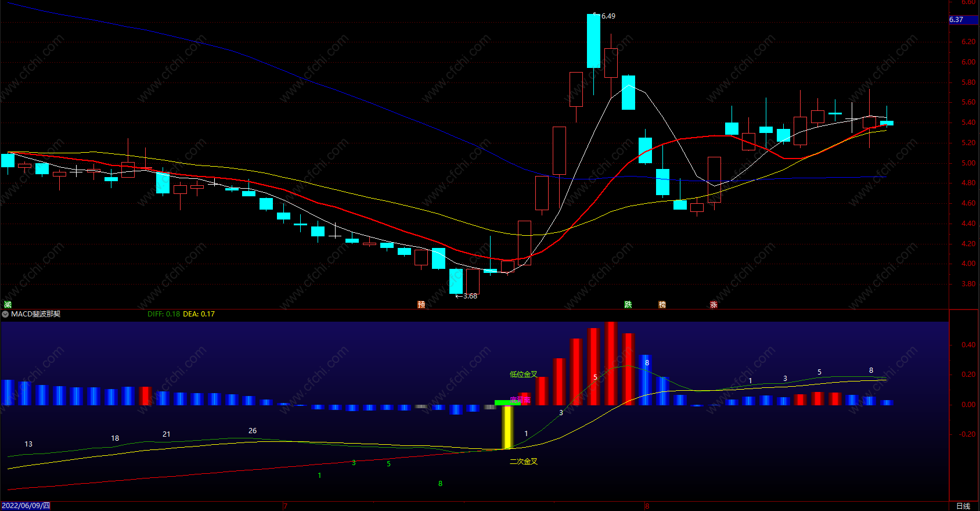The width and height of the screenshot is (980, 511).
Task: Click the 13 wave count label
Action: point(28,444)
